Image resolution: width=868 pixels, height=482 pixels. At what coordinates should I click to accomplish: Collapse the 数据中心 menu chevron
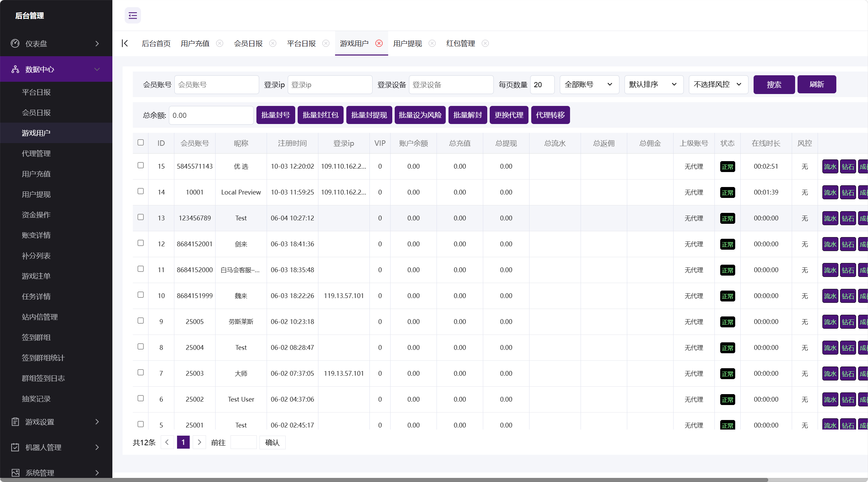pyautogui.click(x=97, y=69)
